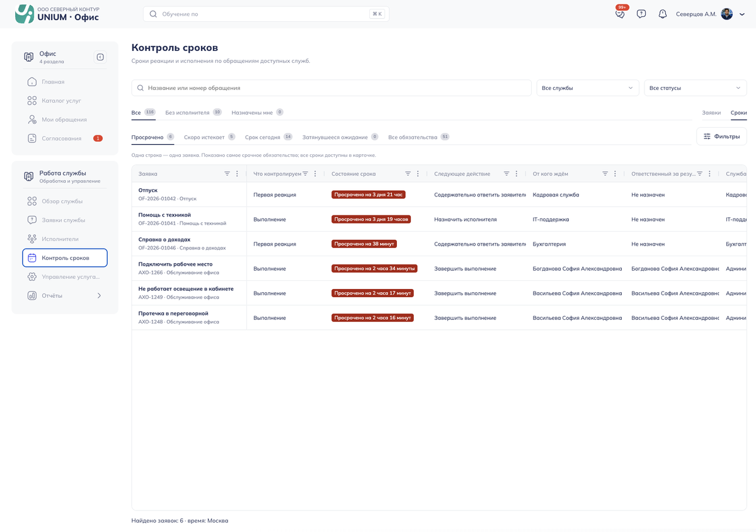
Task: Click the UNIUM Офис logo
Action: point(57,14)
